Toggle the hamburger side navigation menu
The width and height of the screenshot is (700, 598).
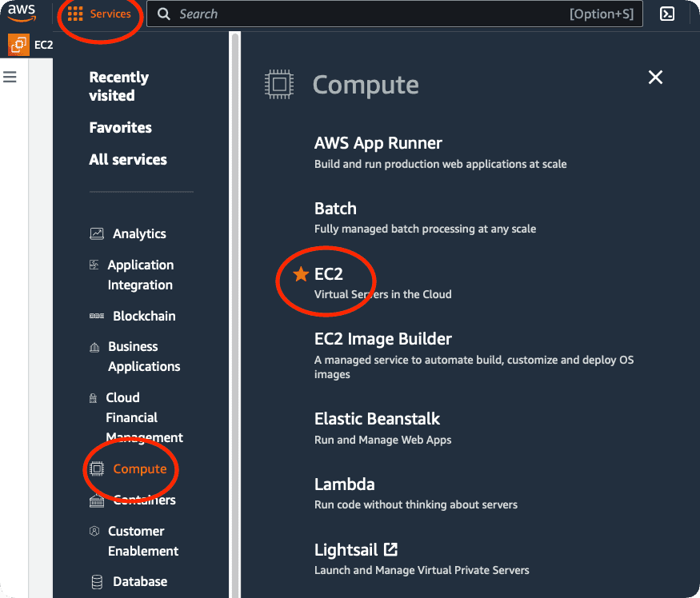(10, 77)
